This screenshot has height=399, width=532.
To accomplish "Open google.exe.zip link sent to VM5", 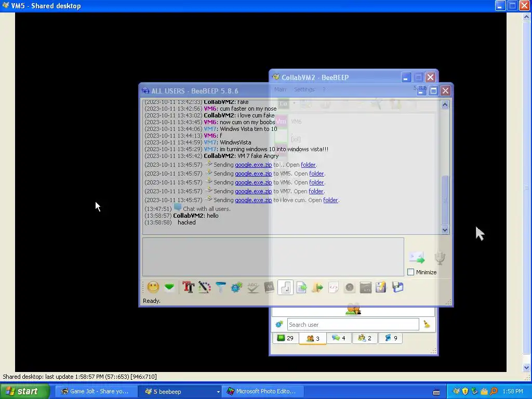I will 254,174.
